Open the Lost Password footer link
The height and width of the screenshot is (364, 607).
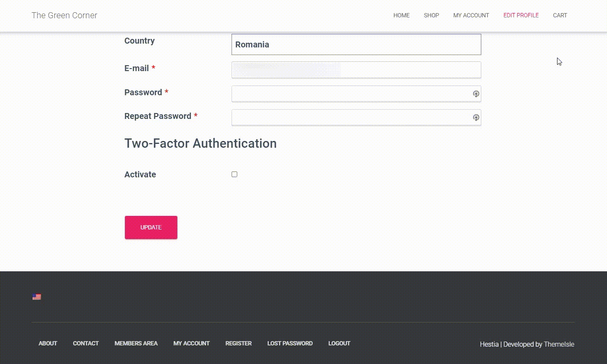pyautogui.click(x=290, y=343)
